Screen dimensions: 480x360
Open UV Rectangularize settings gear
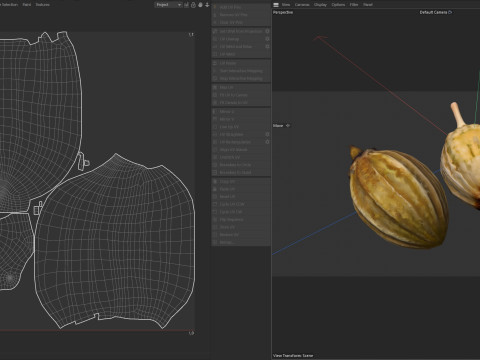[267, 142]
